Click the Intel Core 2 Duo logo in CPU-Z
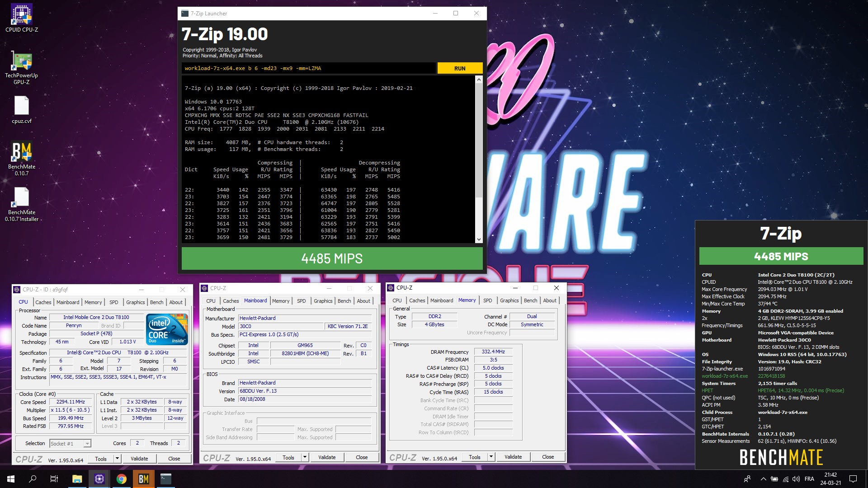This screenshot has width=868, height=488. tap(167, 329)
